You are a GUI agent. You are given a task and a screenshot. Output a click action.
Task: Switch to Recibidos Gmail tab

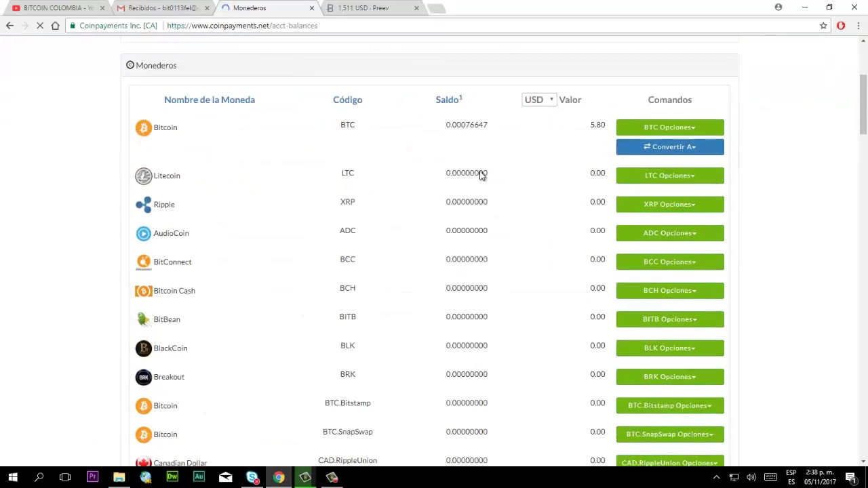point(161,8)
